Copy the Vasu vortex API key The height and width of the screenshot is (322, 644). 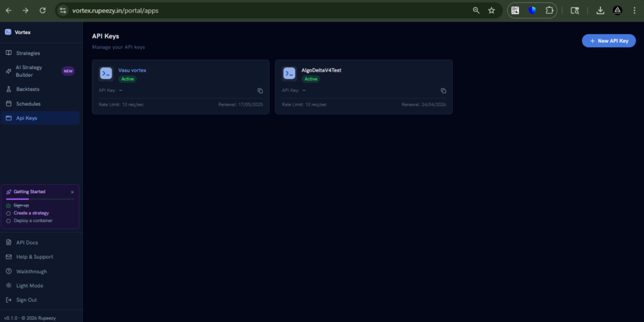click(x=260, y=91)
